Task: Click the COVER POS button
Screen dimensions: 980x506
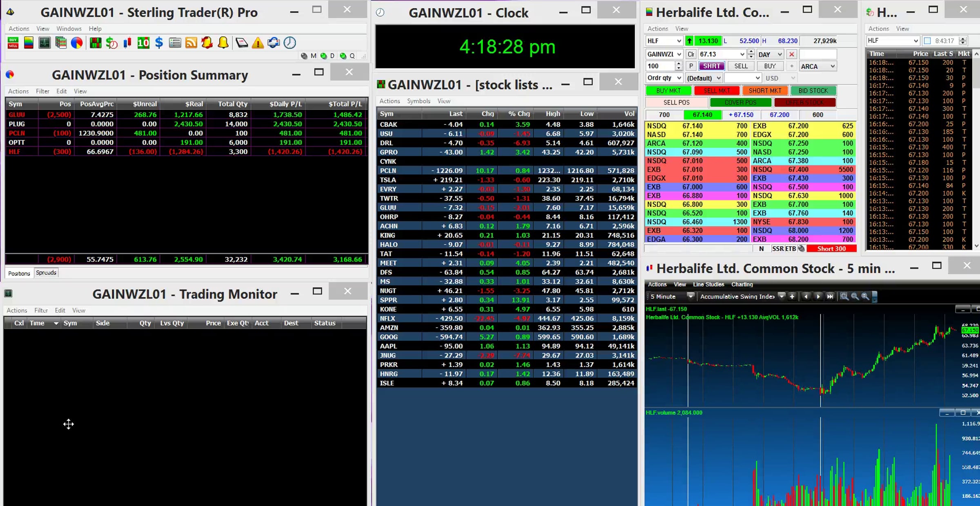Action: 740,102
